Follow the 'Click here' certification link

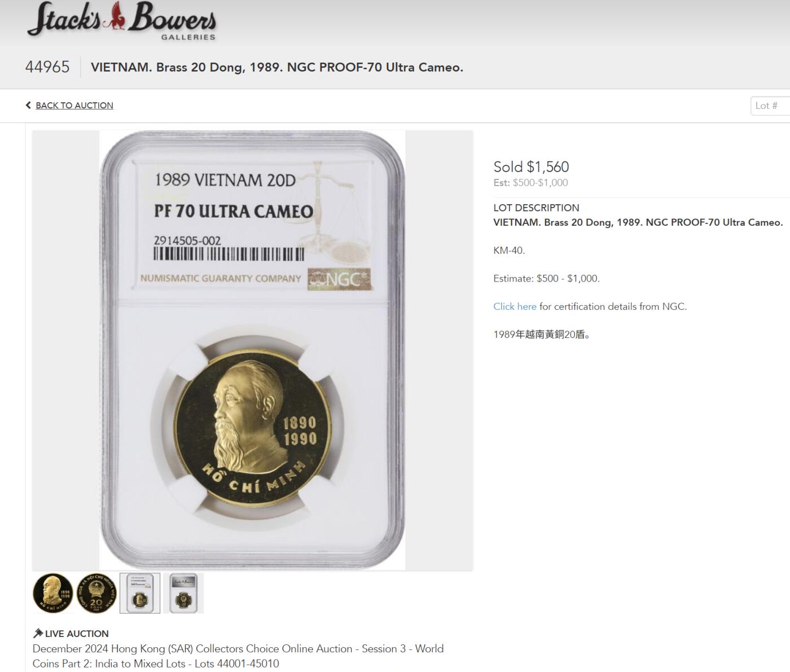coord(515,306)
